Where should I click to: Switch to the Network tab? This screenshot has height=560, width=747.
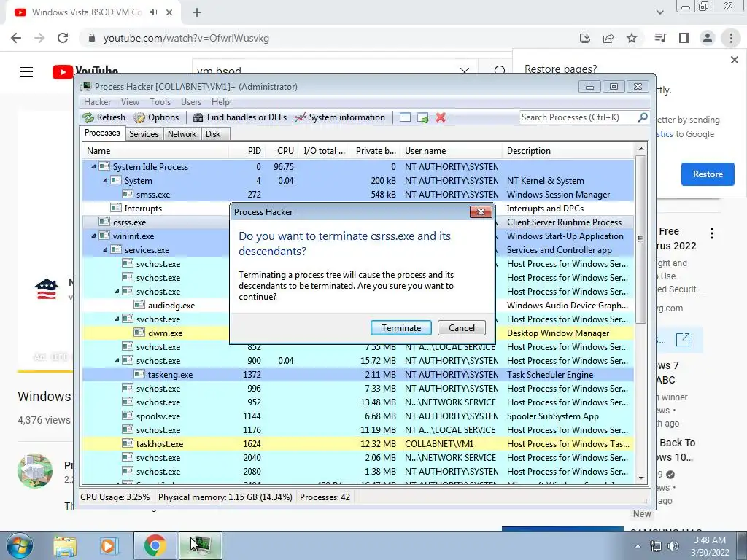(x=182, y=134)
